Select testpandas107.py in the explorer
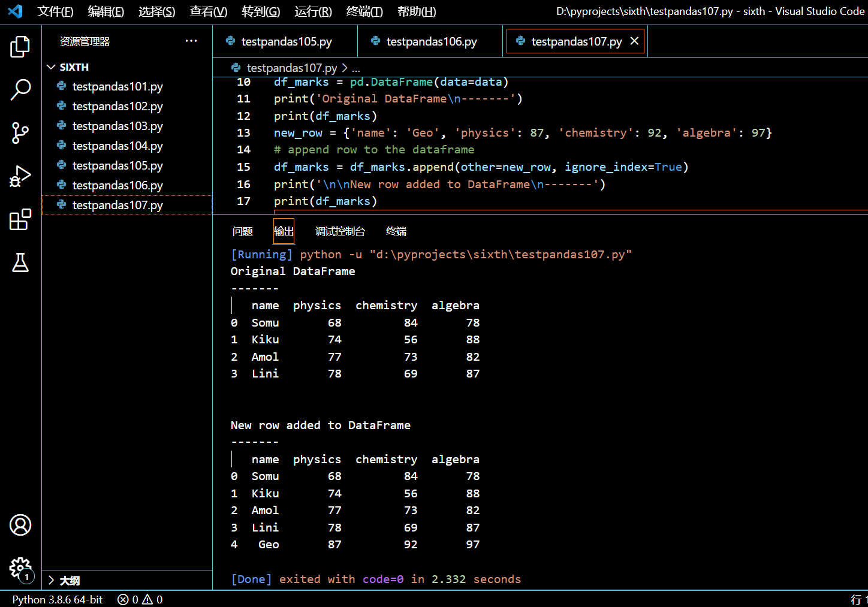This screenshot has height=607, width=868. (127, 205)
